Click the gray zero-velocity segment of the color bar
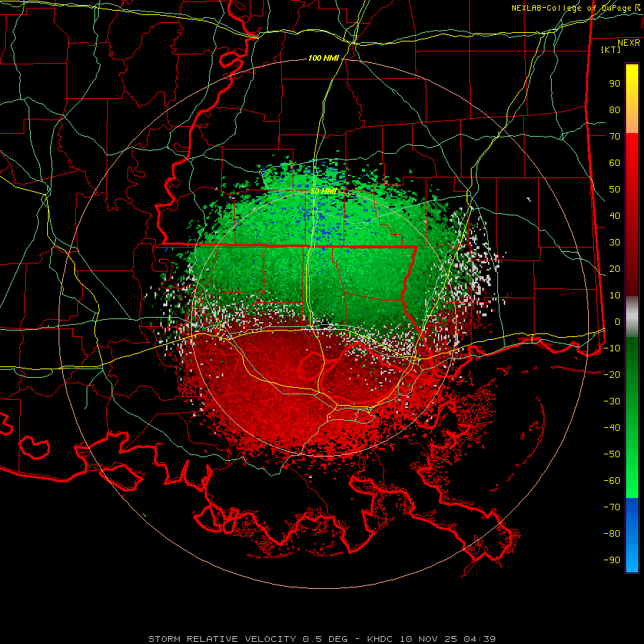644x644 pixels. pyautogui.click(x=632, y=317)
